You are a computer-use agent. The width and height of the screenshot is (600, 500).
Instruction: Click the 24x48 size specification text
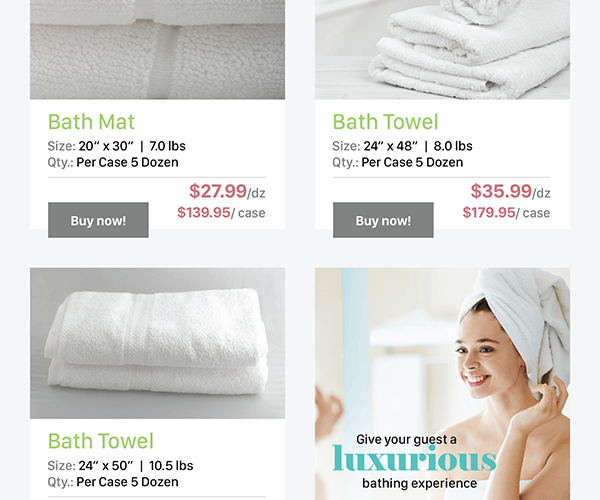pyautogui.click(x=402, y=146)
